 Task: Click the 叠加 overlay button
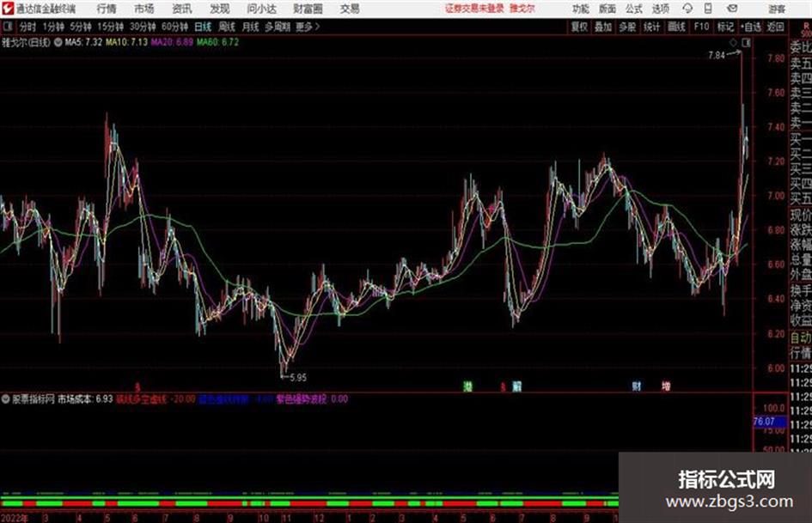click(603, 27)
